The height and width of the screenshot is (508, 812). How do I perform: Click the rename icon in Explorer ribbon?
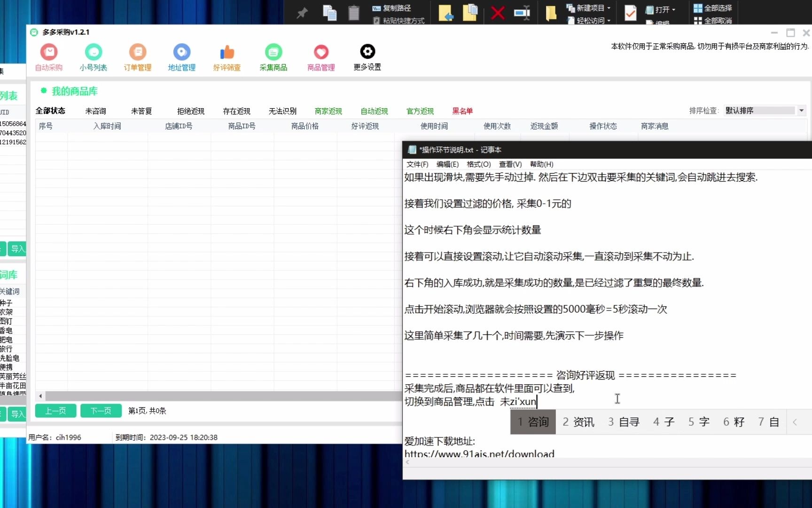(x=522, y=13)
